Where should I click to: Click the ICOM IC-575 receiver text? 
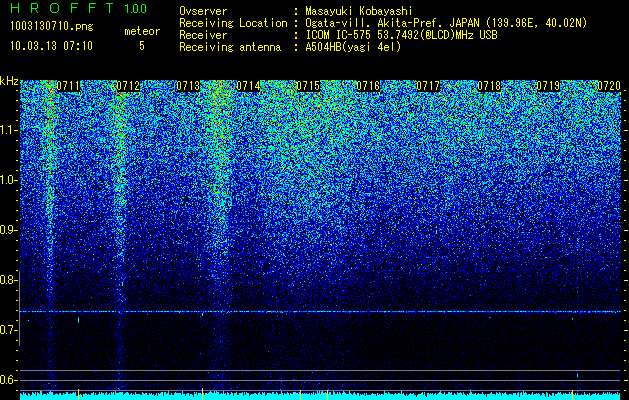tap(401, 35)
